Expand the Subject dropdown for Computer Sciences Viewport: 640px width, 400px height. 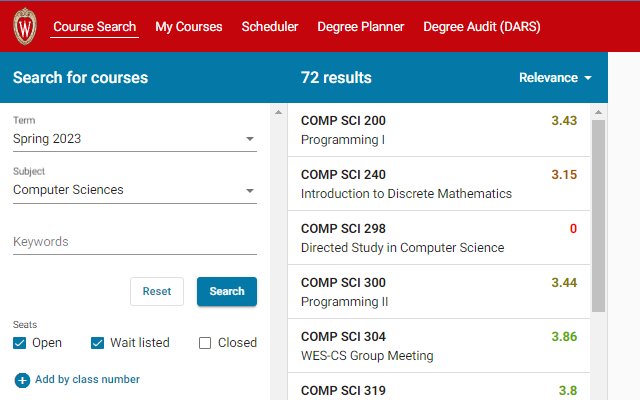coord(134,190)
